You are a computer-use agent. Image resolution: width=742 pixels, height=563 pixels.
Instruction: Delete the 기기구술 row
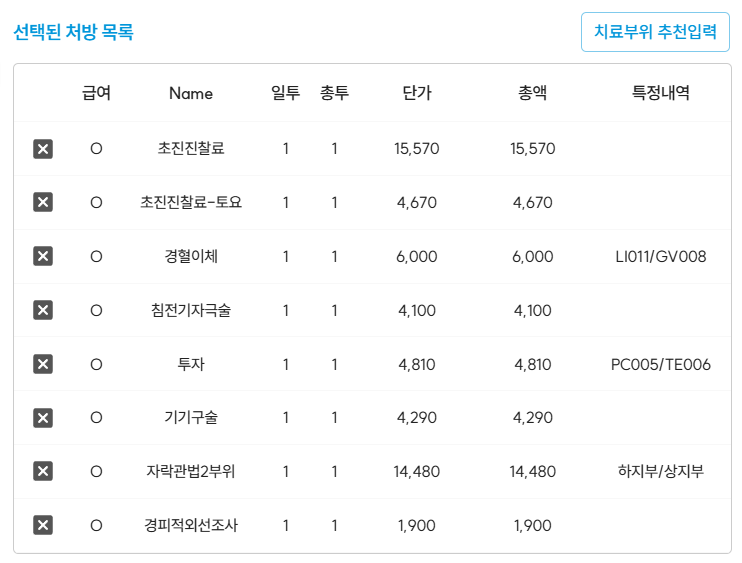click(x=43, y=418)
